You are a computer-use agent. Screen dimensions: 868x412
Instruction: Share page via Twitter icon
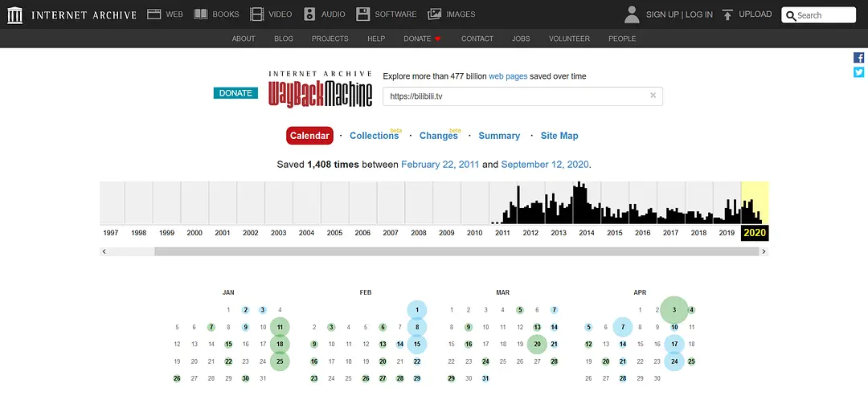coord(858,72)
